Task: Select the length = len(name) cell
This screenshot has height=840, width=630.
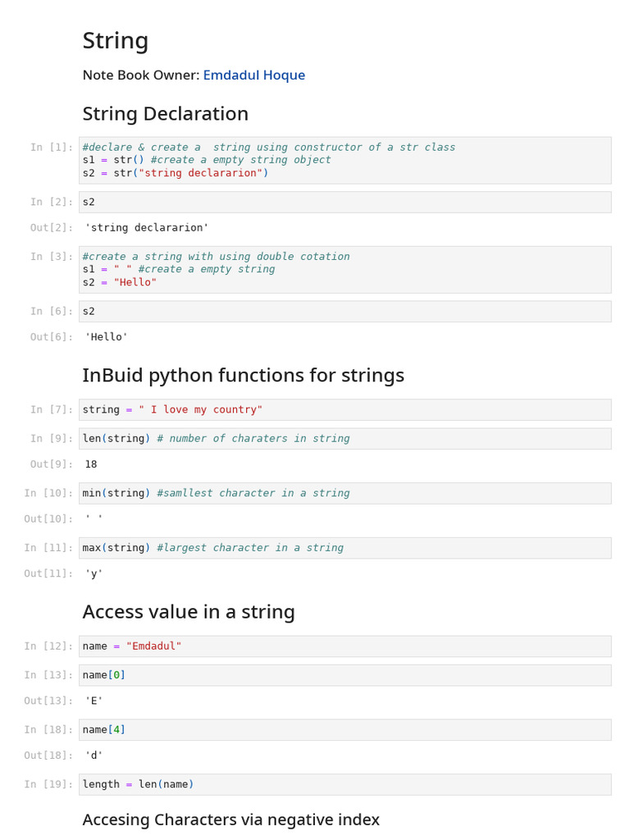Action: [345, 784]
